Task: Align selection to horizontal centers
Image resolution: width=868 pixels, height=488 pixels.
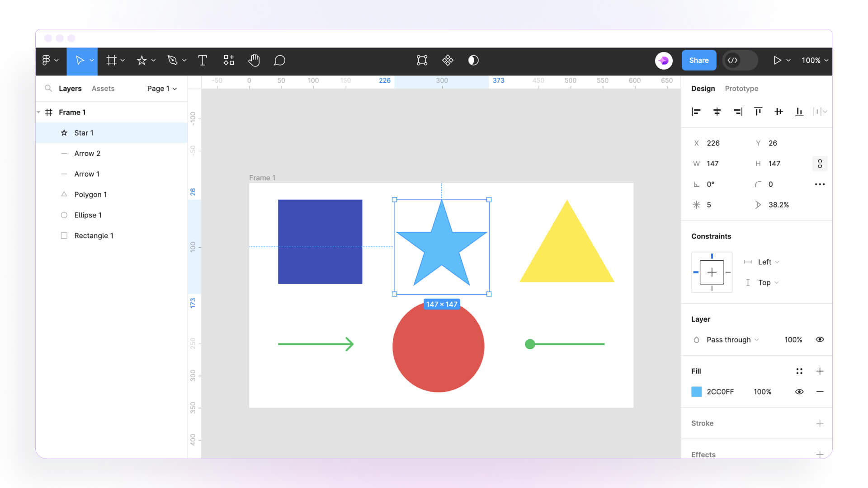Action: (x=717, y=112)
